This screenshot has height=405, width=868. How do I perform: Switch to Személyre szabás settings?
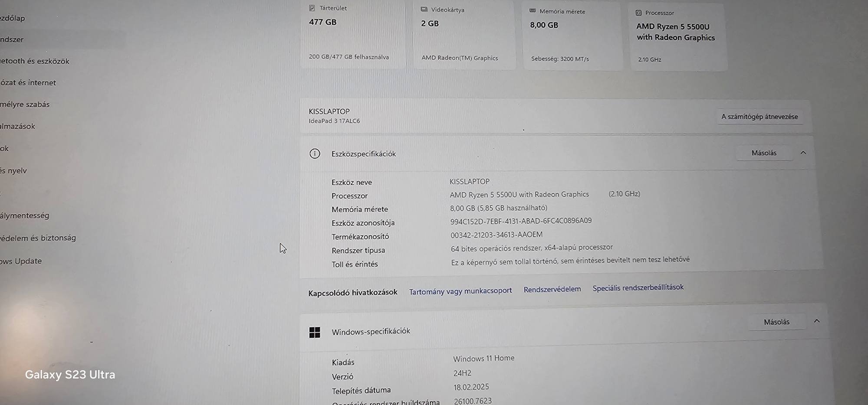coord(25,105)
